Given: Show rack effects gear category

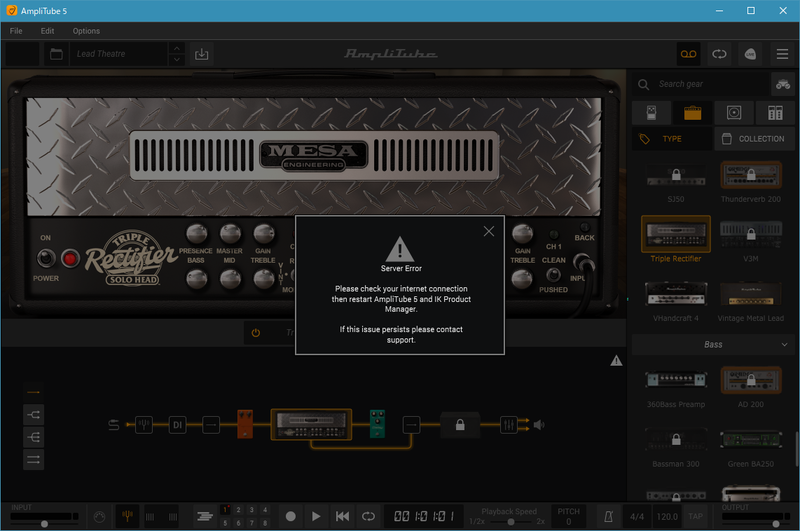Looking at the screenshot, I should coord(775,113).
